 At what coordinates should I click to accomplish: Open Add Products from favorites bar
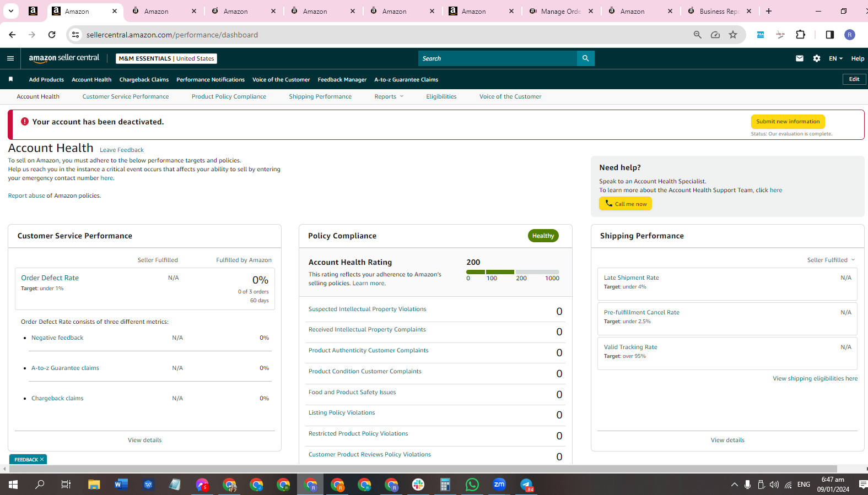46,79
